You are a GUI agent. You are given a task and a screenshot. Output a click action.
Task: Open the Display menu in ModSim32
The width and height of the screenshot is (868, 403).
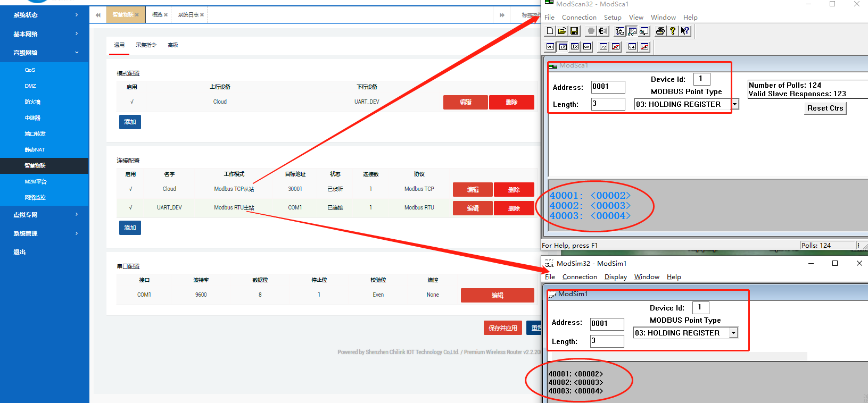point(615,277)
